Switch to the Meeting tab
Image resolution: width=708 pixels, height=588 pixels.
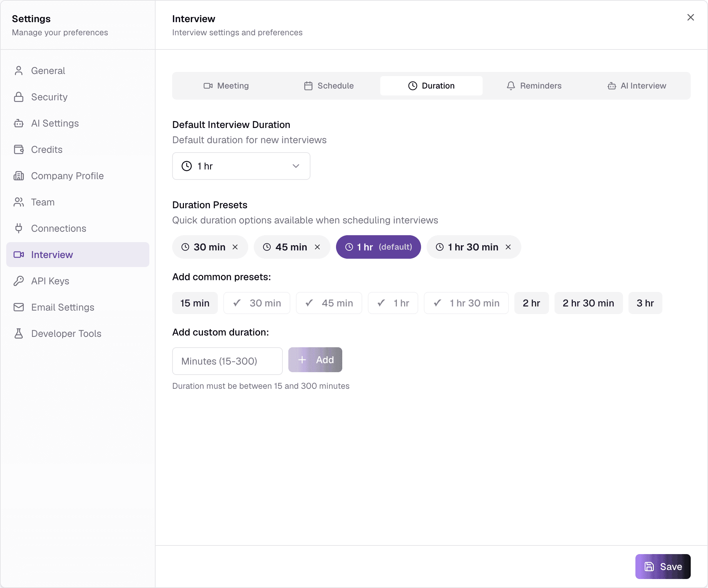pyautogui.click(x=226, y=86)
